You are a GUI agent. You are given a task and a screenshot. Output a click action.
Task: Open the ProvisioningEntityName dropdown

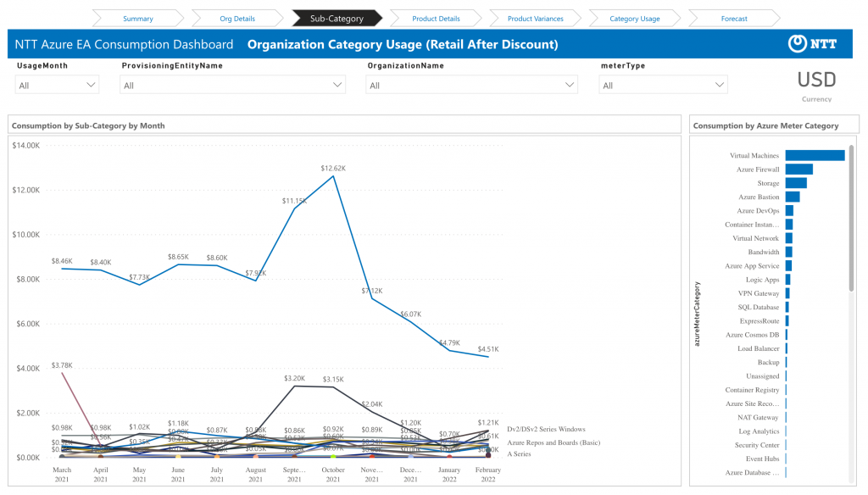[232, 86]
